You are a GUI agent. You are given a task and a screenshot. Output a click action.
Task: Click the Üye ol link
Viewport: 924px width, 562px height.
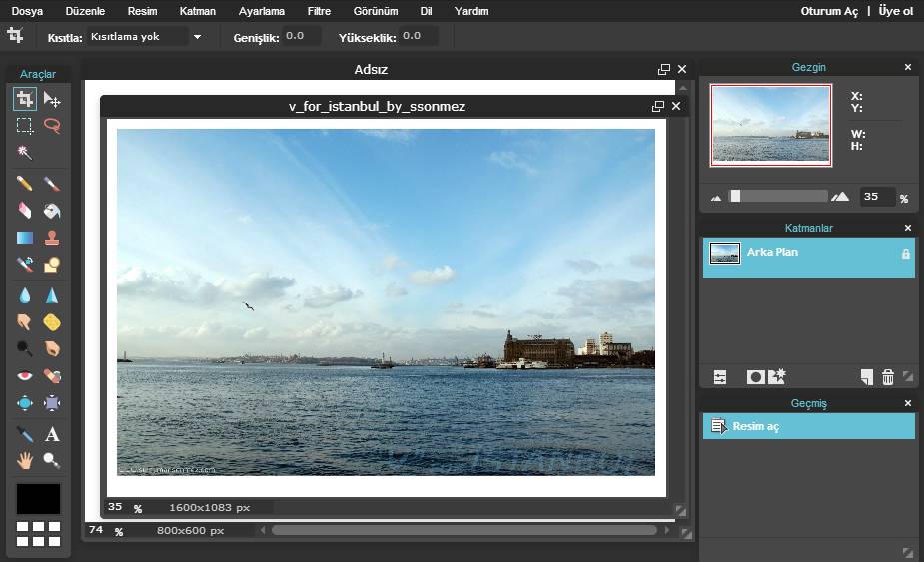click(895, 11)
